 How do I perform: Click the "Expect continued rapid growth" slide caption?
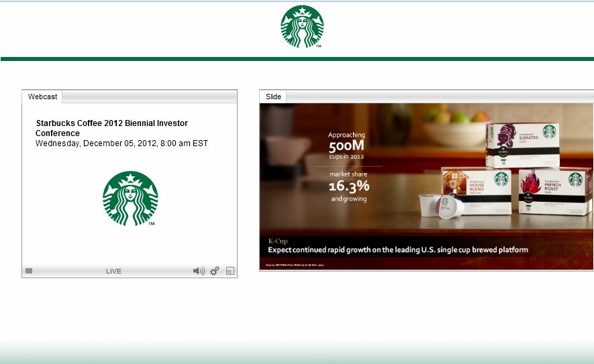(x=398, y=250)
